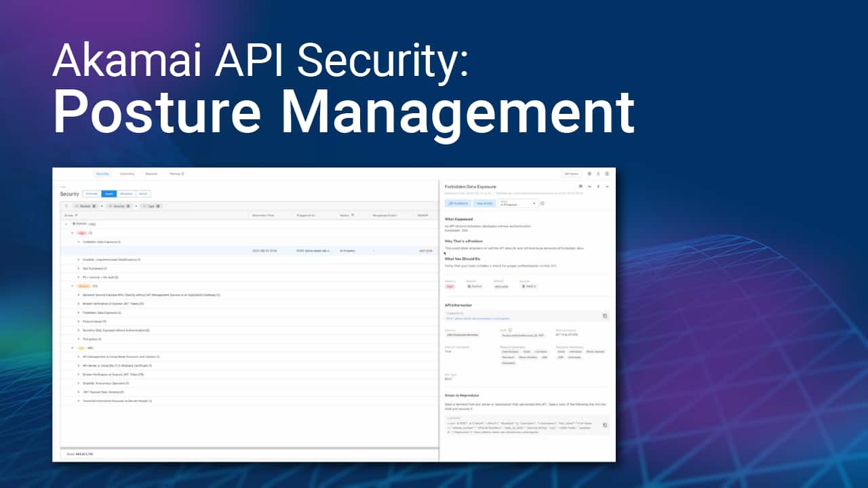Collapse the High severity group
Screen dimensions: 868x488
pyautogui.click(x=73, y=232)
